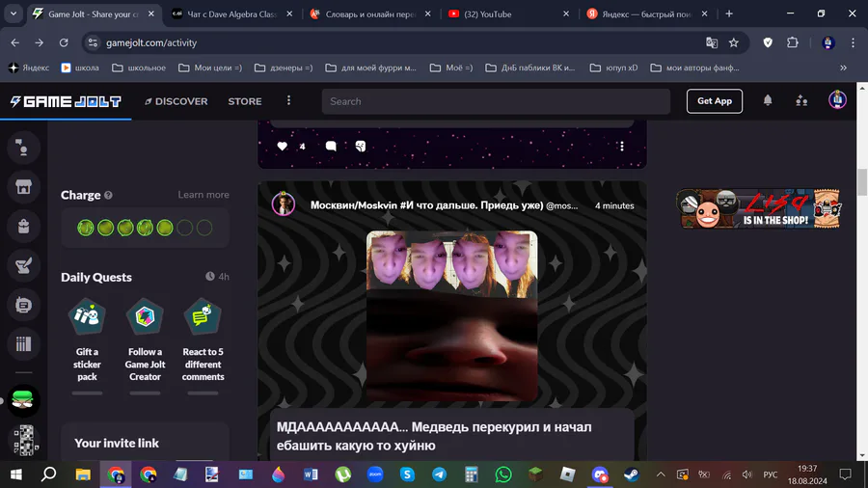The image size is (868, 488).
Task: Open the React to 5 different comments quest
Action: (203, 346)
